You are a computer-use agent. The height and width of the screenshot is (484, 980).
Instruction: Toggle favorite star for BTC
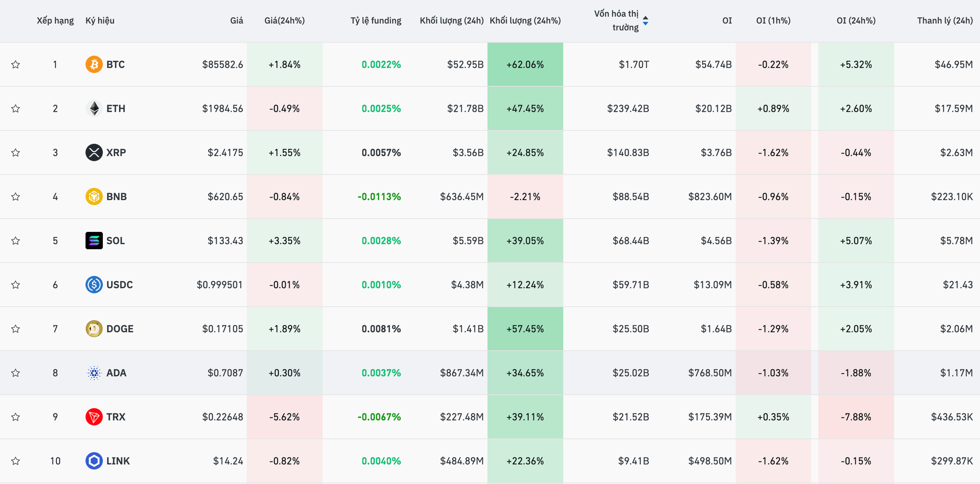(16, 65)
